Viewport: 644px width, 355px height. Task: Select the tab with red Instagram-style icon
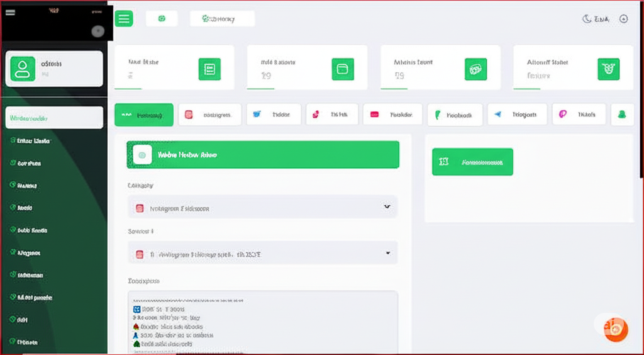(x=209, y=115)
